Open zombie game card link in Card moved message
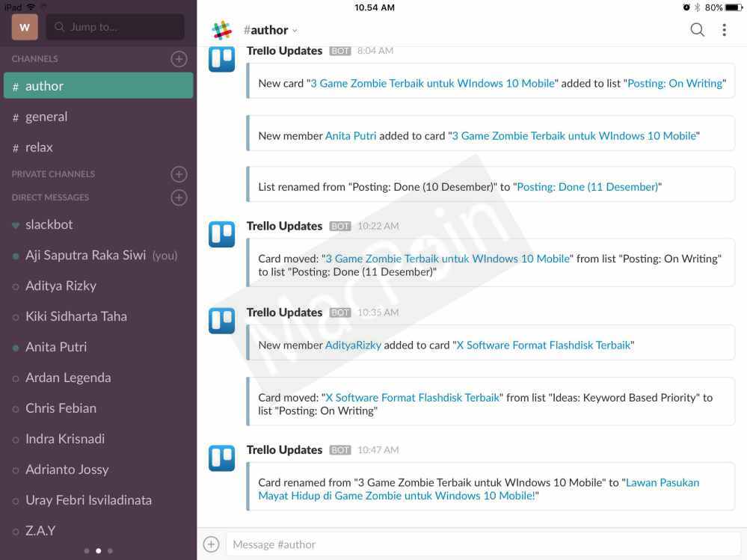747x560 pixels. (x=448, y=259)
